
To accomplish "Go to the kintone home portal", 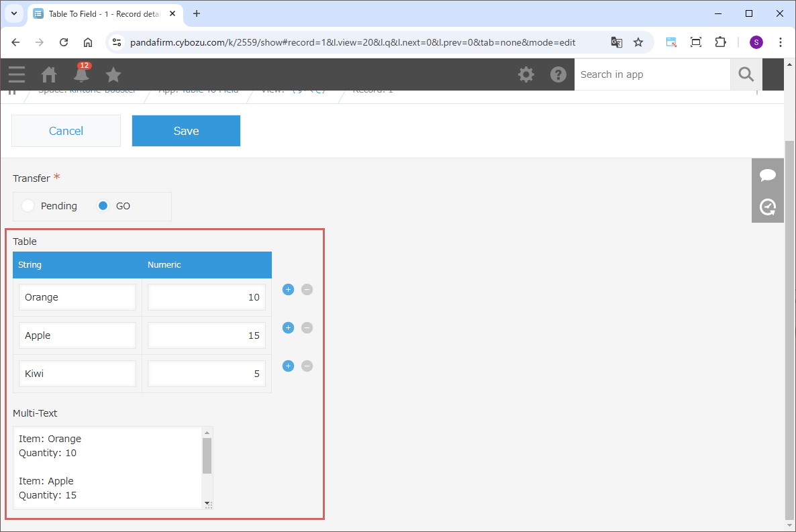I will coord(49,74).
